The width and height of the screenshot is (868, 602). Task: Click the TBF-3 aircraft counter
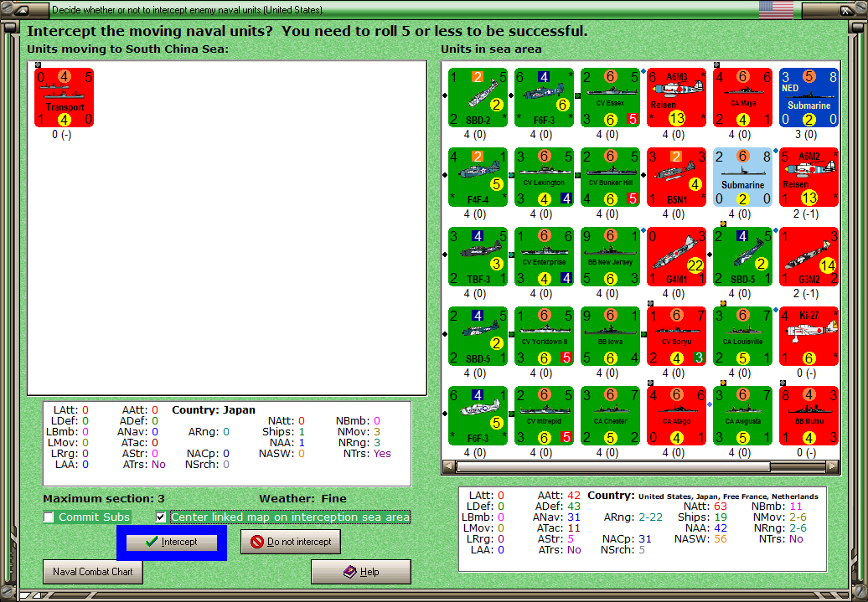coord(478,257)
